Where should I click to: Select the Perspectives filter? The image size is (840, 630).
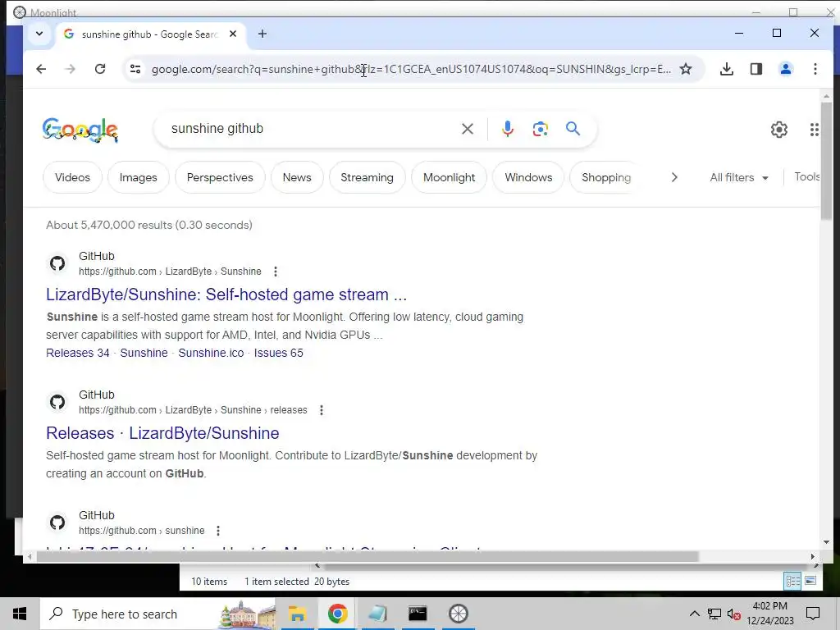coord(220,177)
